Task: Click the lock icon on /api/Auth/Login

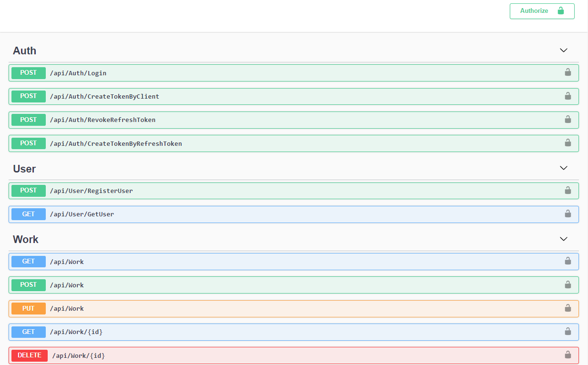Action: [x=567, y=72]
